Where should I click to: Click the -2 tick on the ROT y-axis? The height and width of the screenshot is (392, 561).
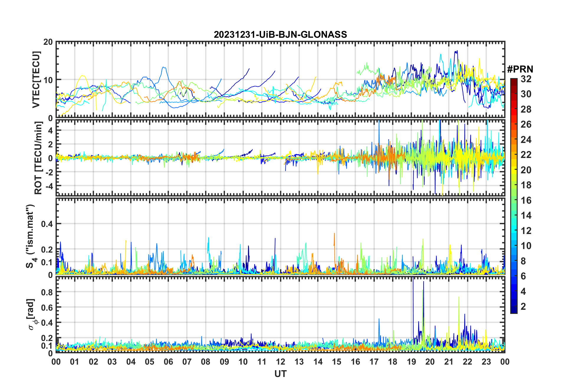pos(49,172)
